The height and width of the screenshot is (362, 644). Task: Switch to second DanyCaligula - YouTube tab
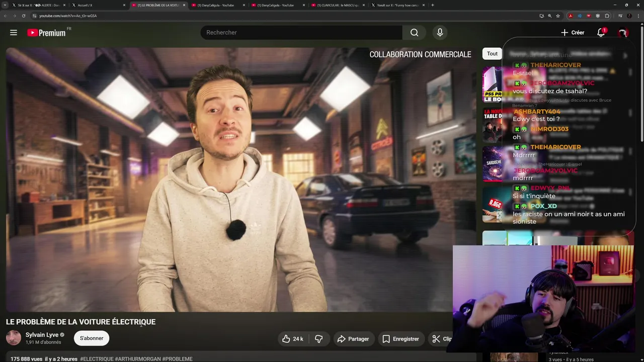[277, 5]
